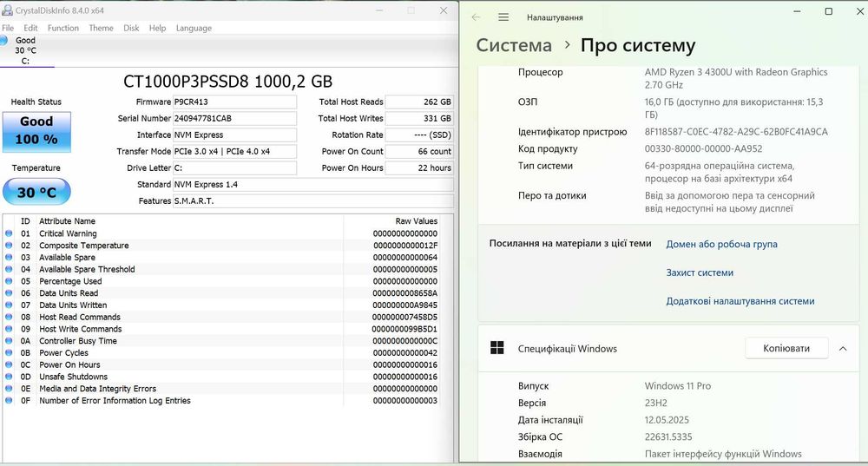This screenshot has width=868, height=466.
Task: Click status dot of Data Units Written row
Action: point(9,305)
